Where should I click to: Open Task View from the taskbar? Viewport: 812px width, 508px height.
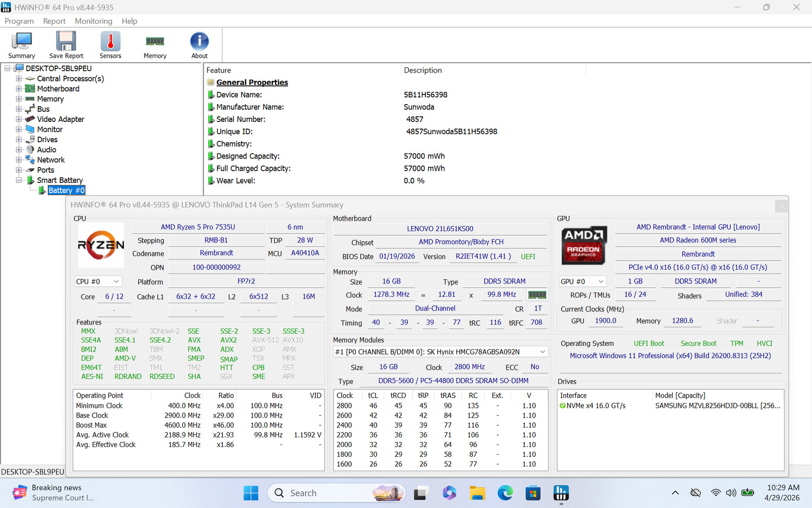[x=420, y=493]
